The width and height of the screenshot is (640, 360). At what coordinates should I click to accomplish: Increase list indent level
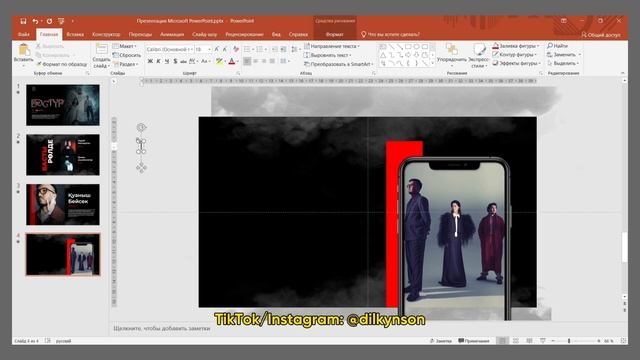283,49
